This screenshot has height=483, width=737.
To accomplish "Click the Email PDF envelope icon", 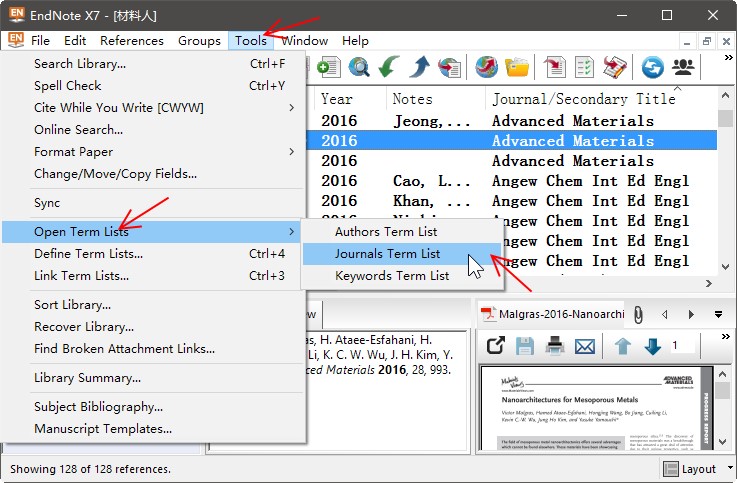I will pyautogui.click(x=585, y=347).
